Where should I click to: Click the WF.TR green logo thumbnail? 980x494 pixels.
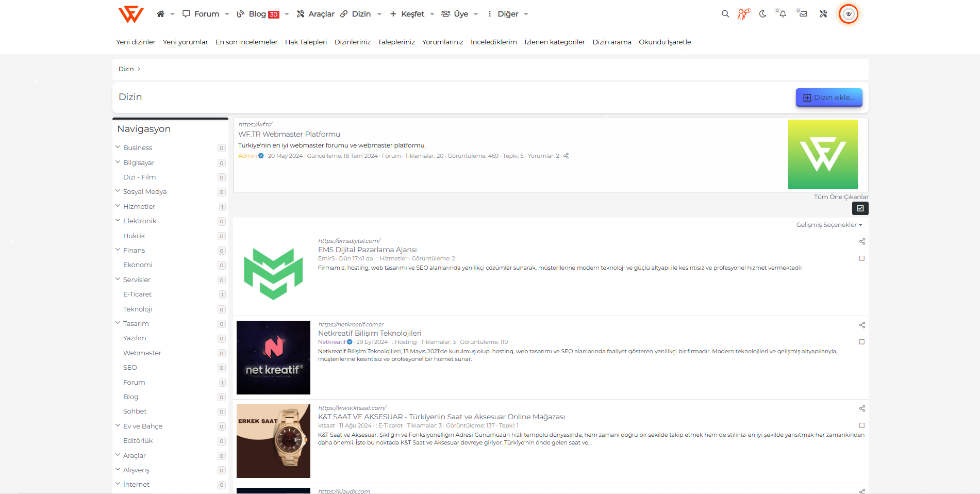823,154
